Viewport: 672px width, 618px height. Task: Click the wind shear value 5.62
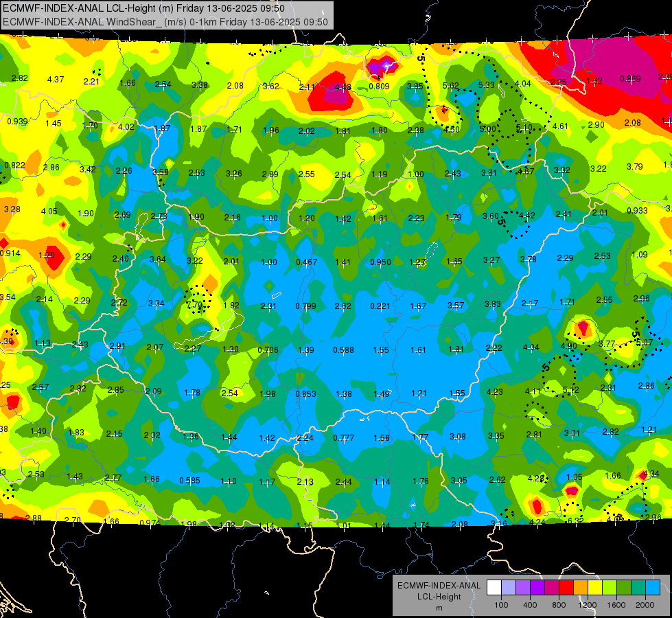click(x=451, y=86)
